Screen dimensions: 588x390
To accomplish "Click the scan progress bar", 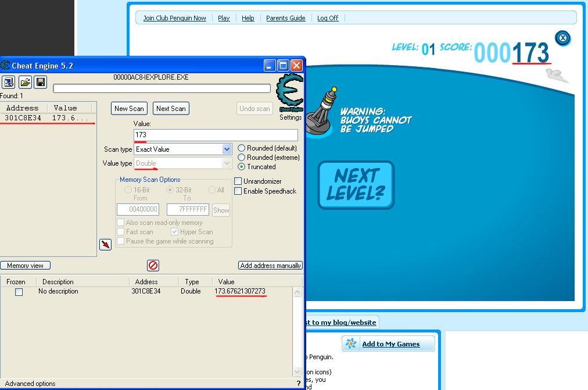I will (x=162, y=88).
